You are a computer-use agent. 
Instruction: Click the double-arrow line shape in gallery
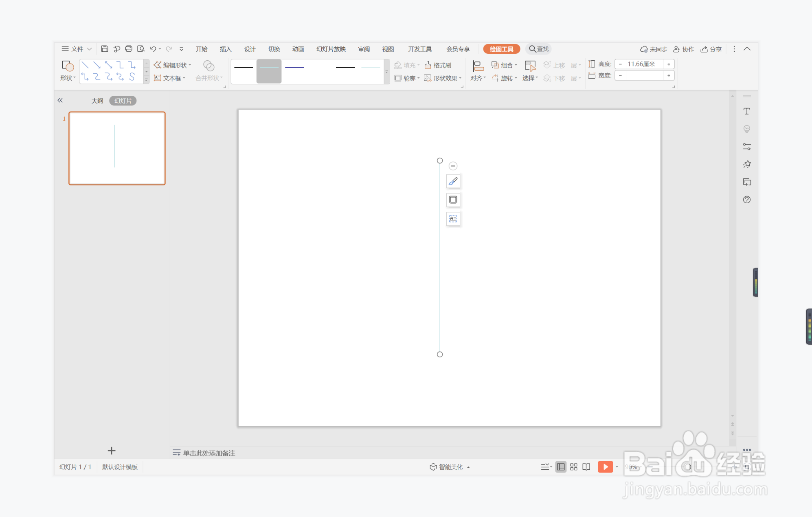pyautogui.click(x=108, y=65)
